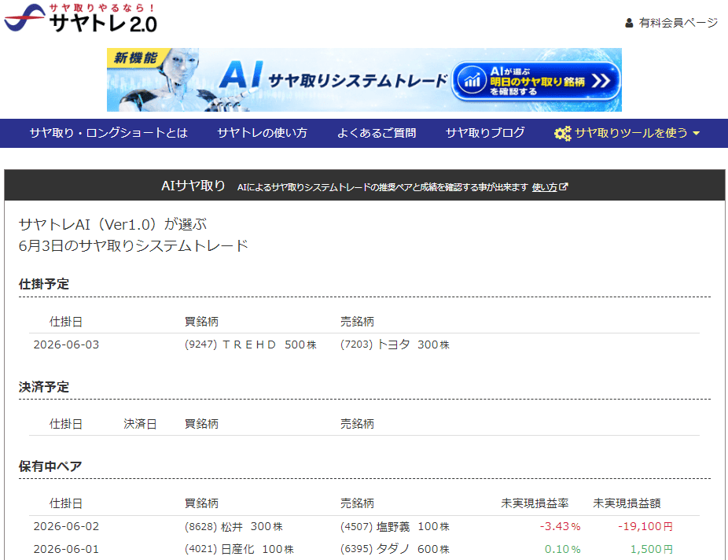Click the 2026-06-01 date cell
The width and height of the screenshot is (728, 560).
pos(66,549)
